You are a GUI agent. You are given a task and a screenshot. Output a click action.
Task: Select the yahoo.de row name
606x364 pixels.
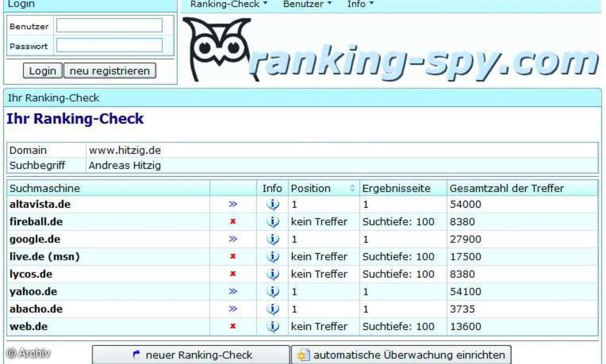coord(33,291)
